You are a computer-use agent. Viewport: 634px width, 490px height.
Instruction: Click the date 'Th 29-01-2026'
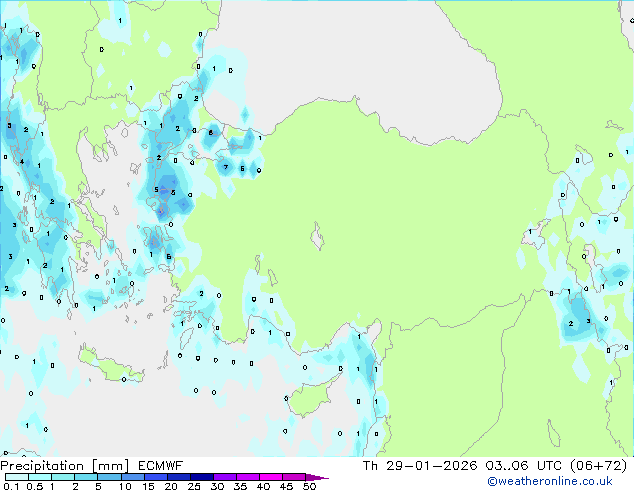420,466
